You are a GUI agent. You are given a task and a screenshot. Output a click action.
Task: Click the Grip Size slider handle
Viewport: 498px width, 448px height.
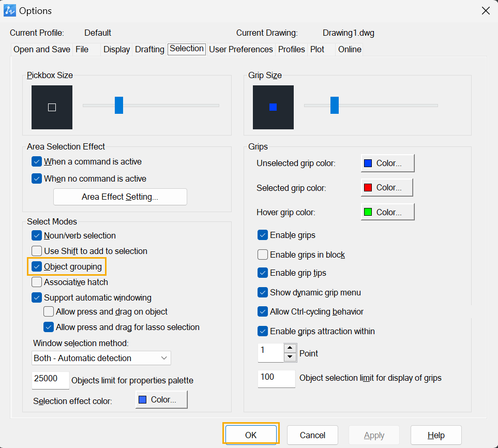point(335,105)
